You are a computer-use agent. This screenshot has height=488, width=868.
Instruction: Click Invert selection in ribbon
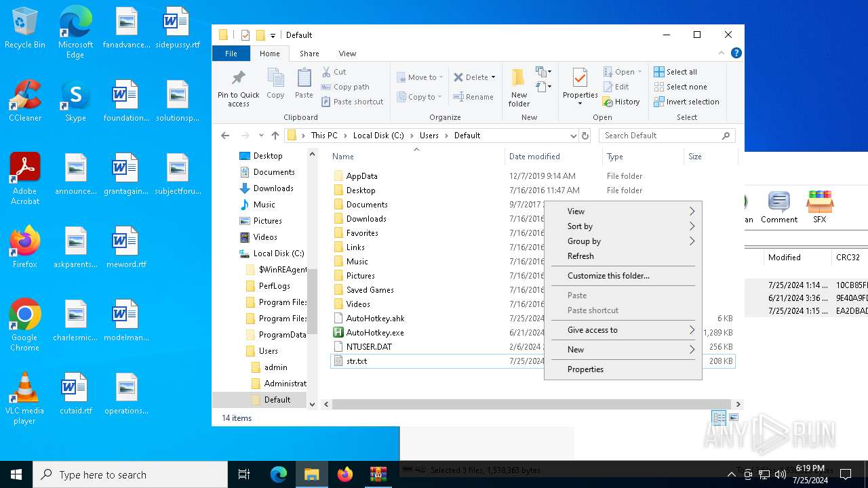[x=686, y=102]
